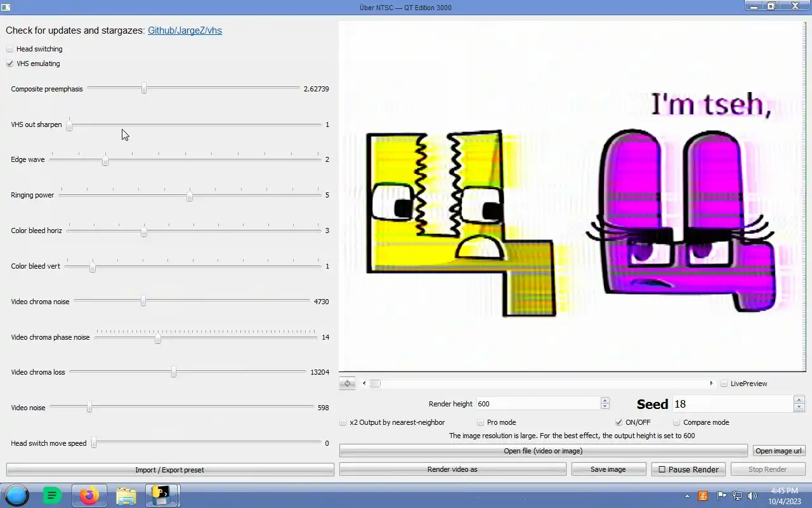The height and width of the screenshot is (508, 812).
Task: Click the Video chroma phase noise slider handle
Action: pyautogui.click(x=158, y=338)
